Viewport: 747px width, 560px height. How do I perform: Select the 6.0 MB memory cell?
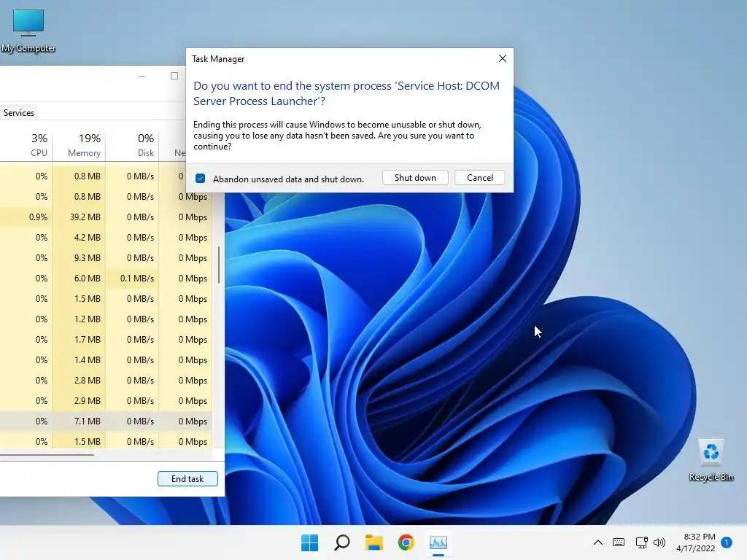[x=79, y=279]
